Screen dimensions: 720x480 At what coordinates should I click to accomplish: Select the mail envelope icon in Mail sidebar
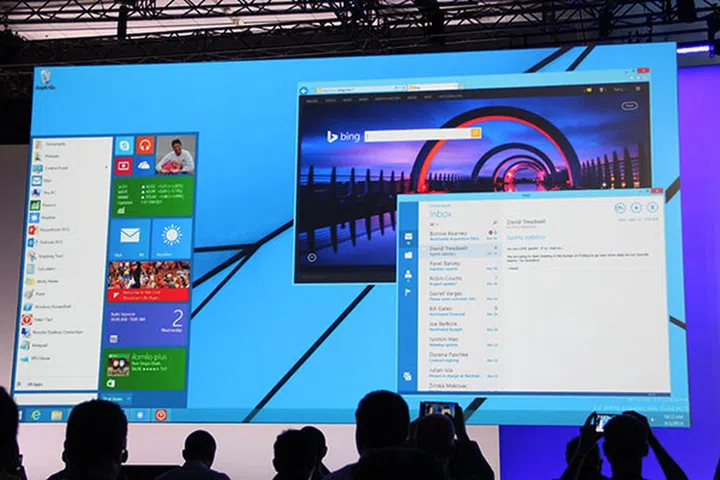click(x=409, y=236)
